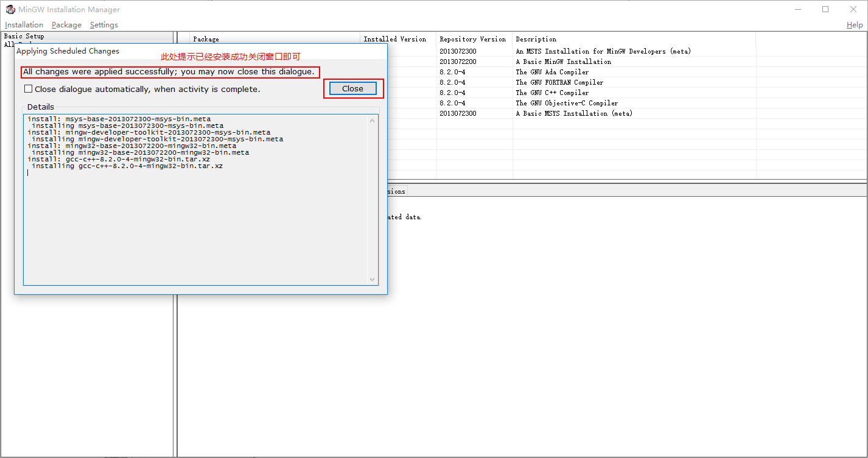Screen dimensions: 868x458
Task: Click log line 'installing mingw32-base-2013072200-mingw32-bin.meta'
Action: click(x=141, y=152)
